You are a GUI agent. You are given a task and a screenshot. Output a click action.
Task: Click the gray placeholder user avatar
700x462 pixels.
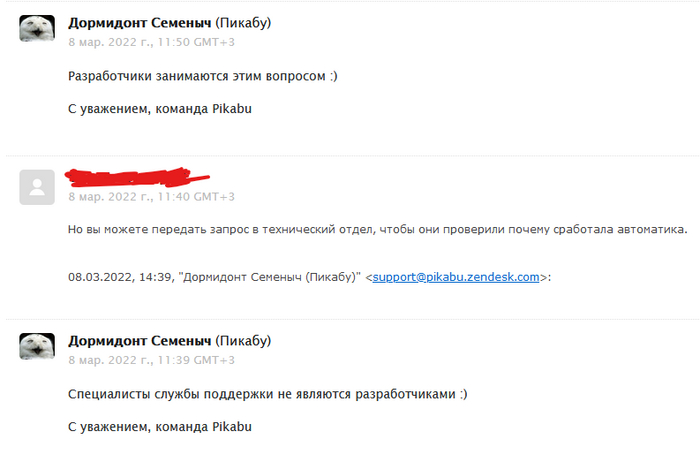click(x=37, y=187)
